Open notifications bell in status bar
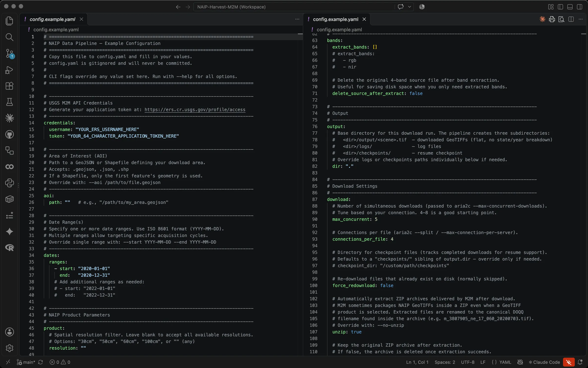The width and height of the screenshot is (588, 368). (x=580, y=362)
